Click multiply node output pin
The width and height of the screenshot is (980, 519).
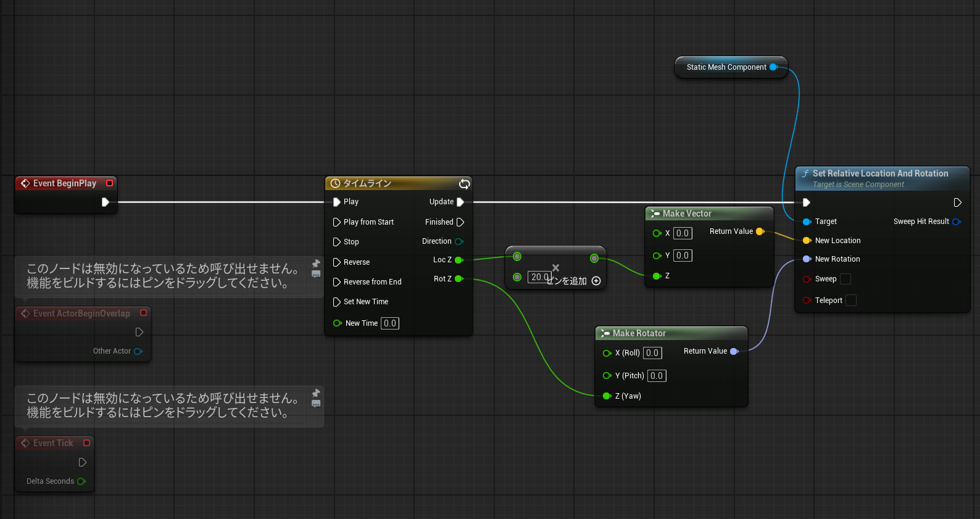pos(594,258)
